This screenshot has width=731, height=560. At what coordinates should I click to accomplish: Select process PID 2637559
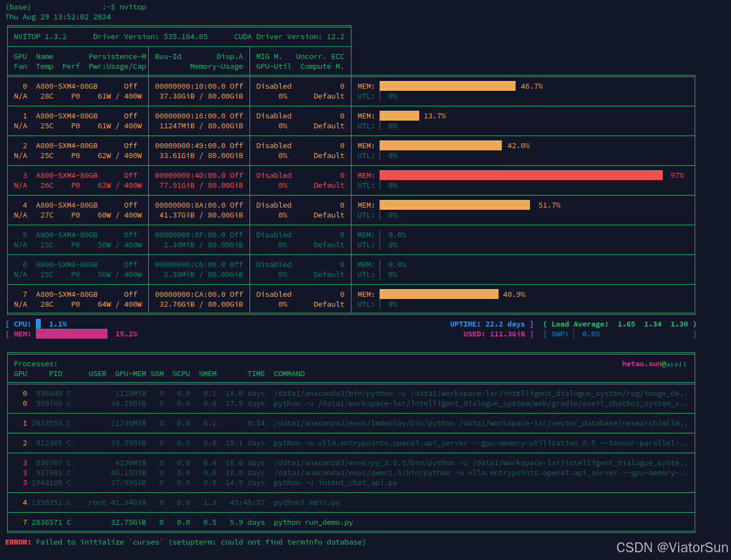click(x=47, y=423)
